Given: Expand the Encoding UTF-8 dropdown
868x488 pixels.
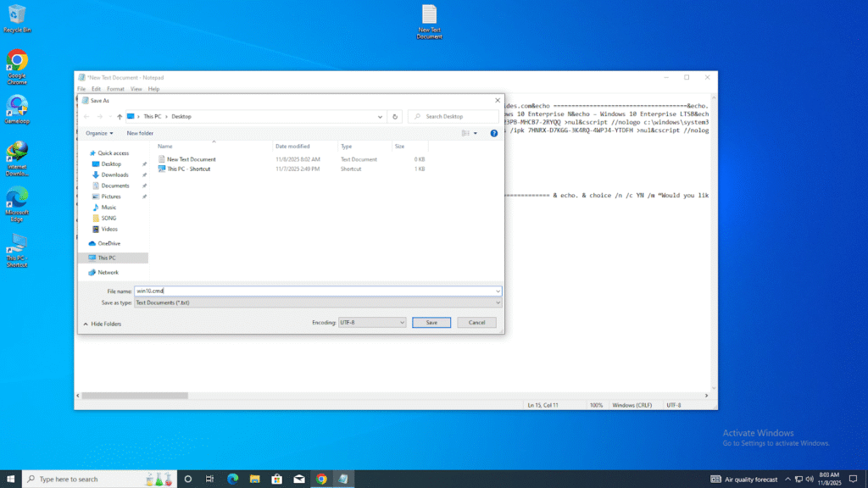Looking at the screenshot, I should pos(372,322).
